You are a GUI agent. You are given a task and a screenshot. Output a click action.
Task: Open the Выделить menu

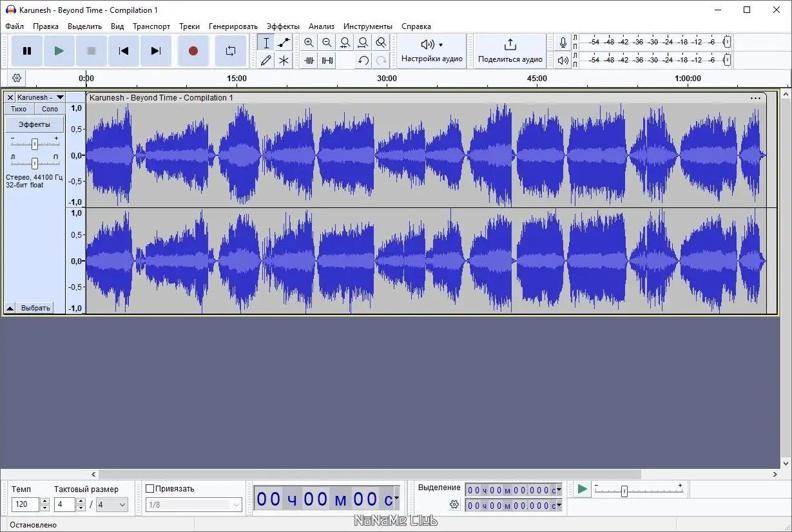(84, 26)
